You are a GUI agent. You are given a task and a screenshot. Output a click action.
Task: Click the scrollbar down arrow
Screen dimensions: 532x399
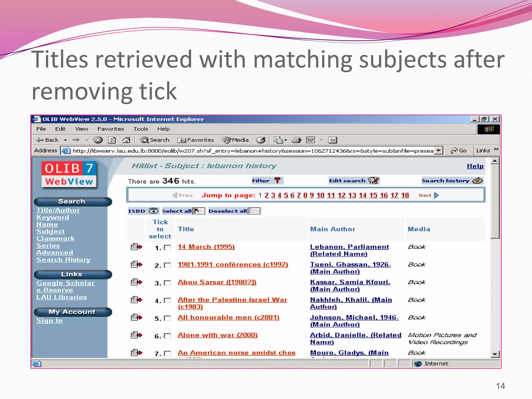click(x=495, y=354)
